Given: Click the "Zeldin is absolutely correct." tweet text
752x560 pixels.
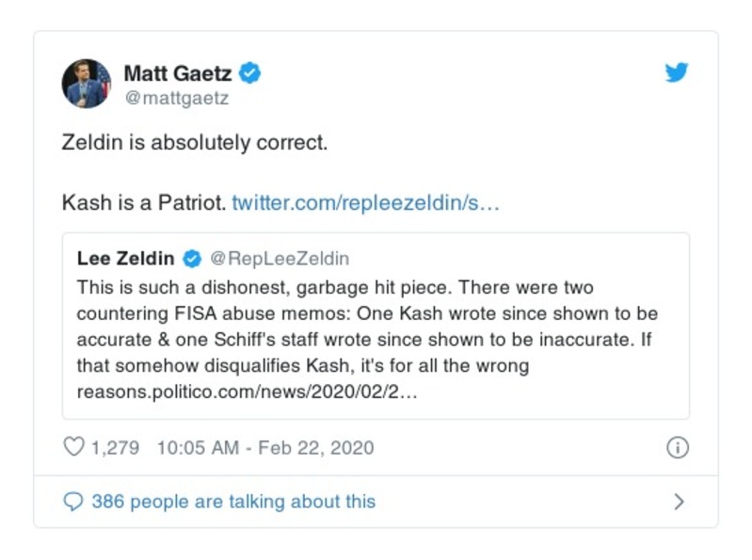Looking at the screenshot, I should click(x=194, y=144).
